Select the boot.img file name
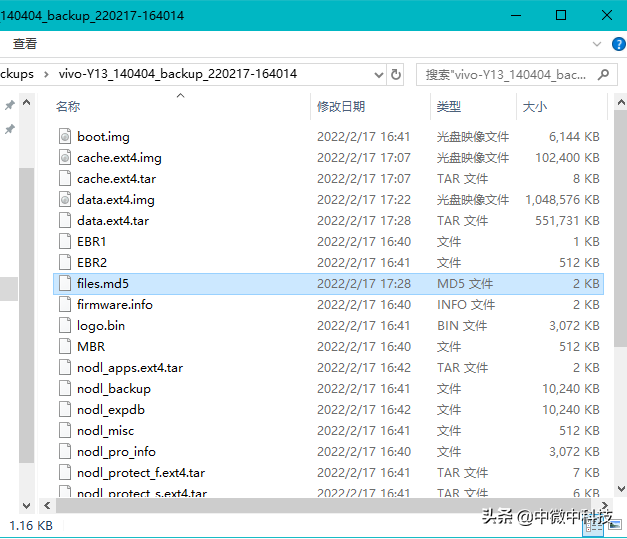 104,137
